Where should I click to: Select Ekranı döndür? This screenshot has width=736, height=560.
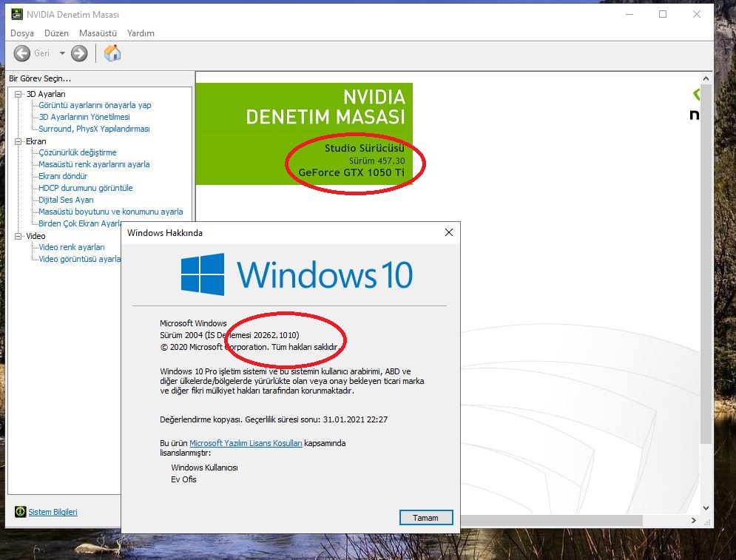[63, 176]
